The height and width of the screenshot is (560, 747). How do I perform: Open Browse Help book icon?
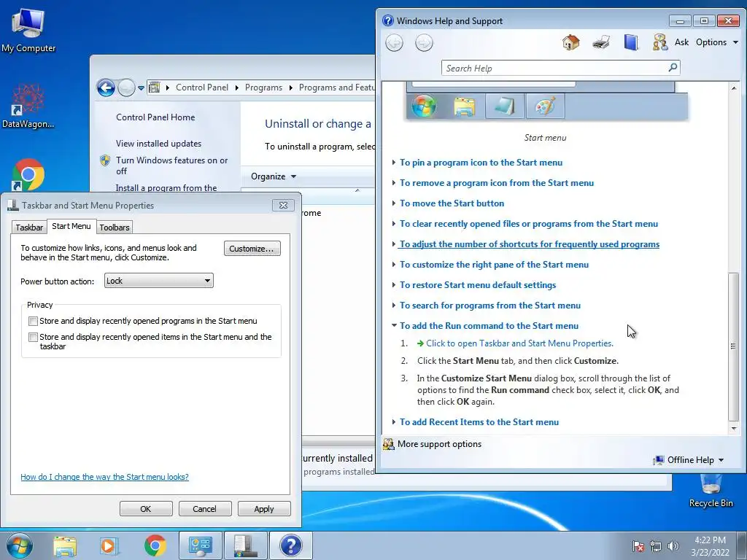631,42
